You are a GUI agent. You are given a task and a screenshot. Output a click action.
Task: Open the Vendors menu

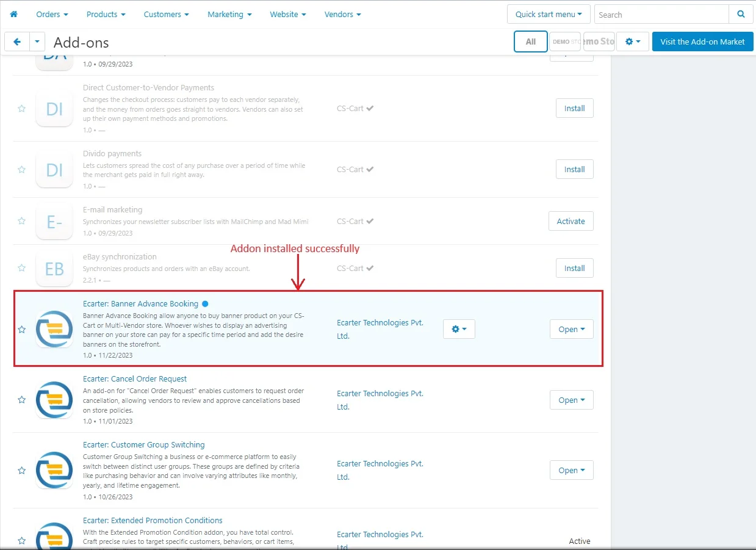point(343,14)
